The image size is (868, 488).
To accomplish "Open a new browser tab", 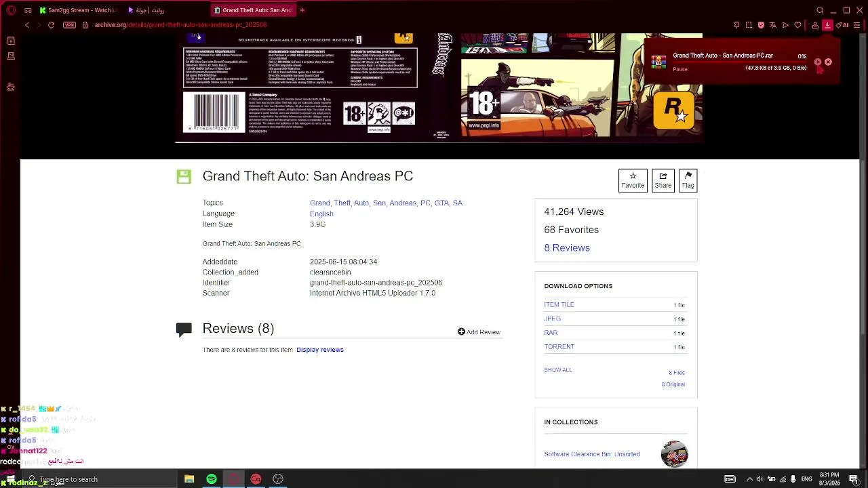I will pos(302,10).
